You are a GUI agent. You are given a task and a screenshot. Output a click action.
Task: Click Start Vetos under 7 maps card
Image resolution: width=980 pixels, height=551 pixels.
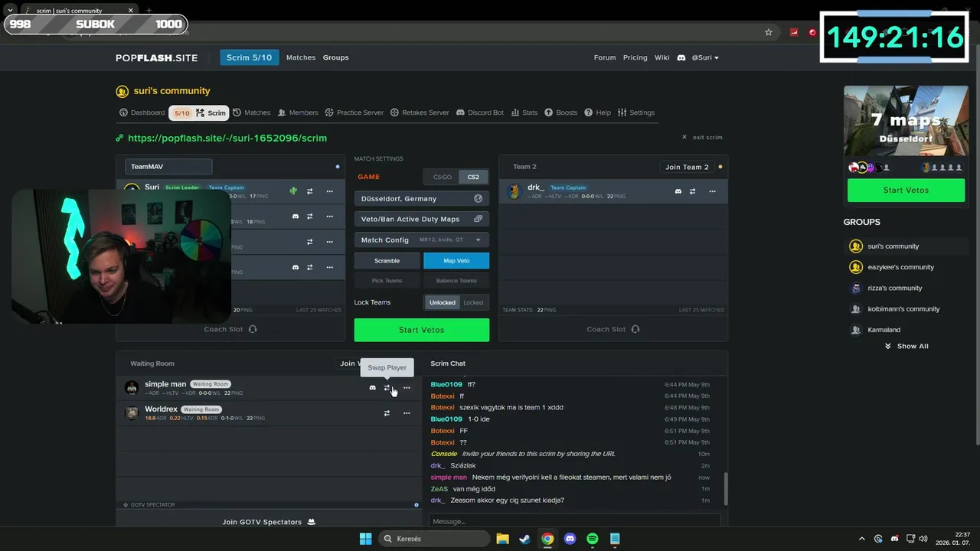click(906, 190)
